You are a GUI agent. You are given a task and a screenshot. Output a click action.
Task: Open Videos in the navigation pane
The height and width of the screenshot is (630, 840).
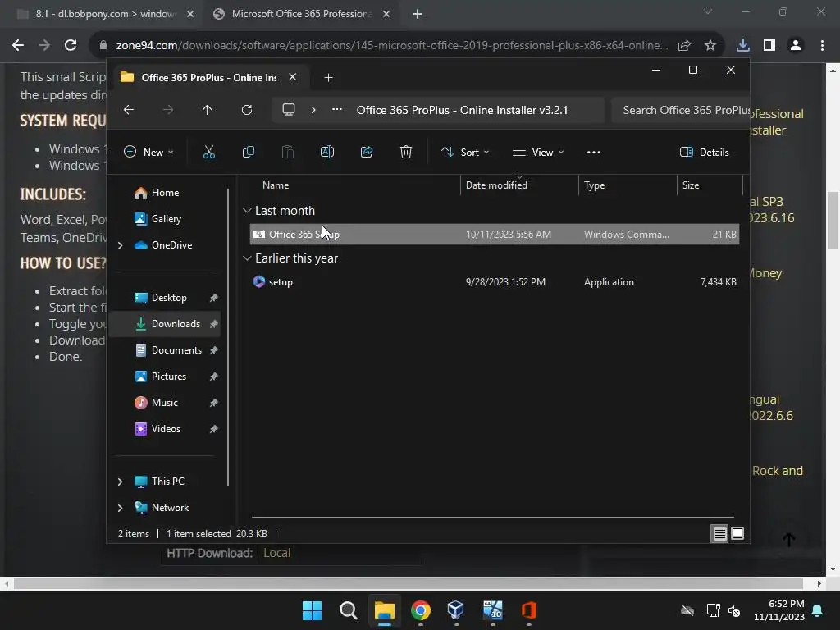pos(166,429)
